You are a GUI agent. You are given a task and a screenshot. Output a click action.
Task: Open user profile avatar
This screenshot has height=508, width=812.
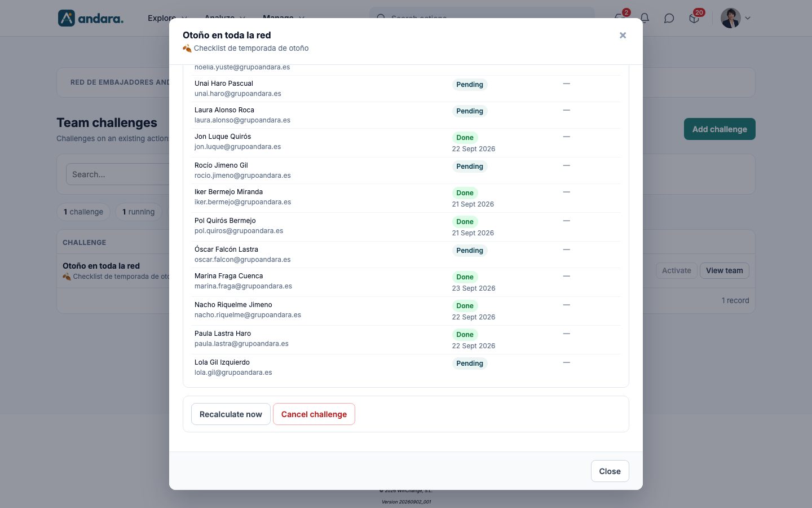(731, 18)
